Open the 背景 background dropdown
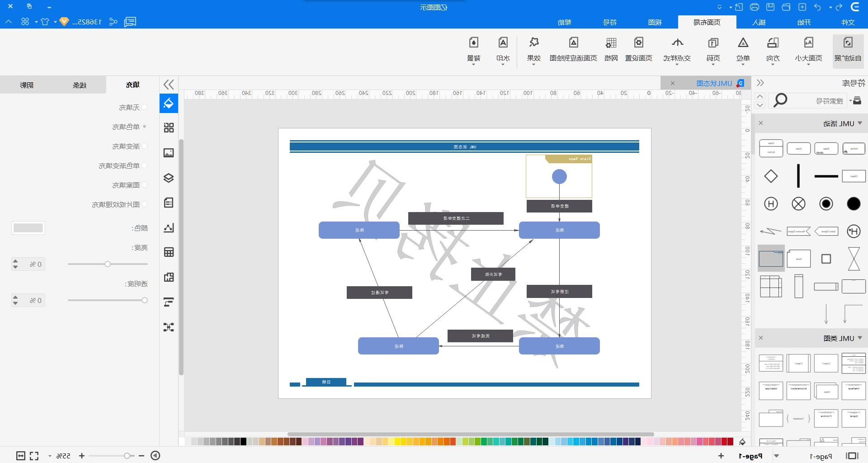This screenshot has height=463, width=868. pos(473,51)
